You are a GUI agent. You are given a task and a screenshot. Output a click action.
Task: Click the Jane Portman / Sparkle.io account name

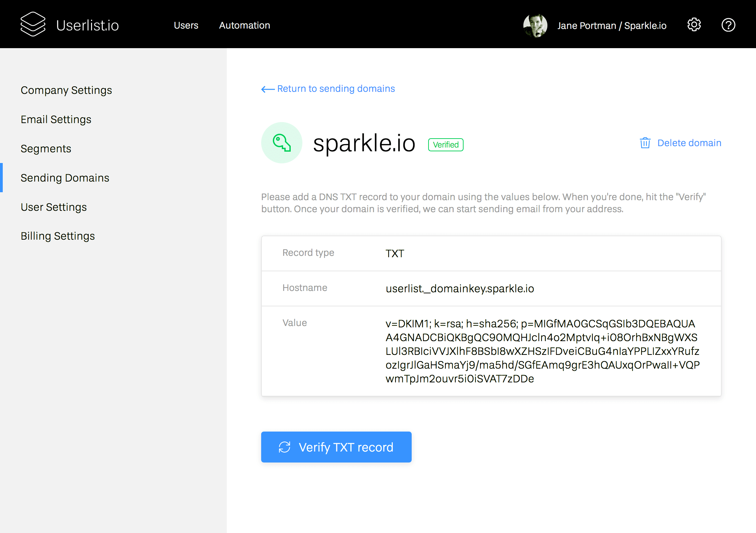pos(612,25)
